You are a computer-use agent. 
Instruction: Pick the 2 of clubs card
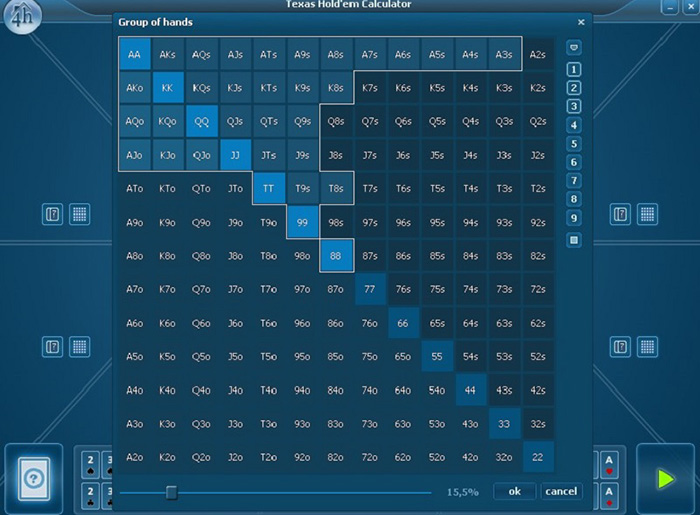[x=90, y=496]
